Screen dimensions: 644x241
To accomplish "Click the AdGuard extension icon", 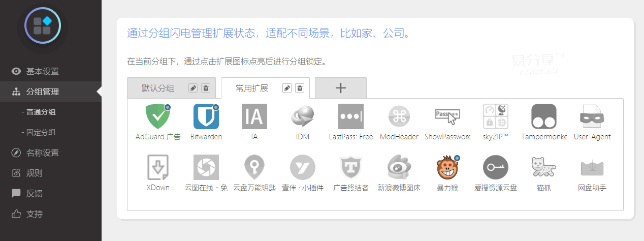I will pyautogui.click(x=158, y=116).
